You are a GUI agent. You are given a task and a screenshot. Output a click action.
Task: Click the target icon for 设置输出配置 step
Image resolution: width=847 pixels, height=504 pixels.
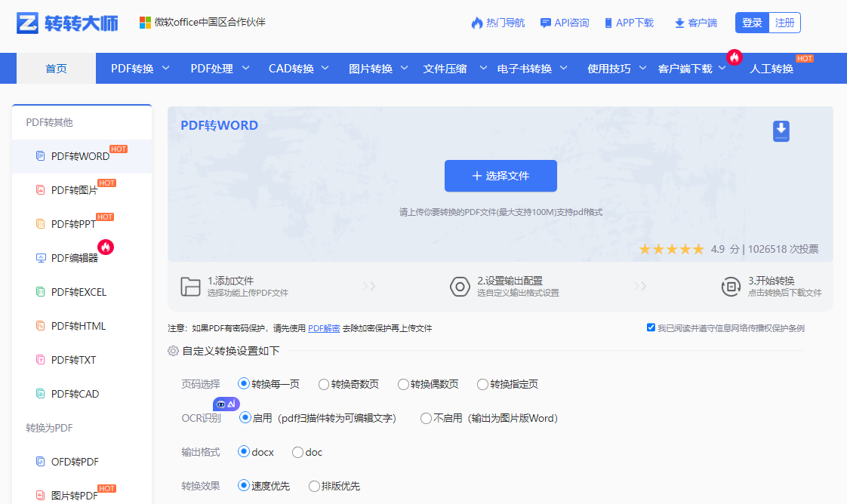[460, 287]
